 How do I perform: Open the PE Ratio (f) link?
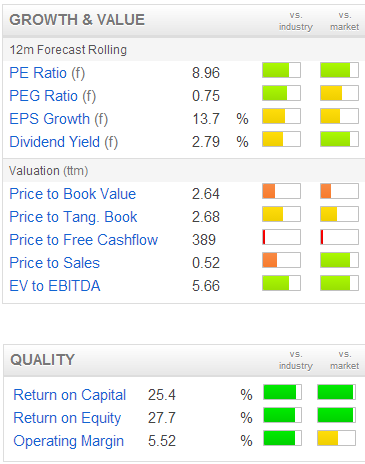(x=47, y=73)
